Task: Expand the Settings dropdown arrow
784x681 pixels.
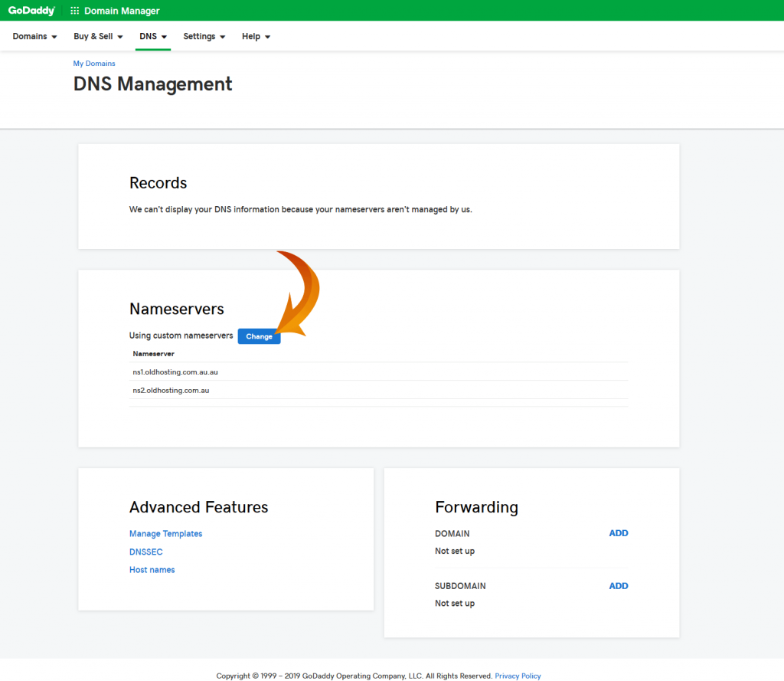Action: click(223, 37)
